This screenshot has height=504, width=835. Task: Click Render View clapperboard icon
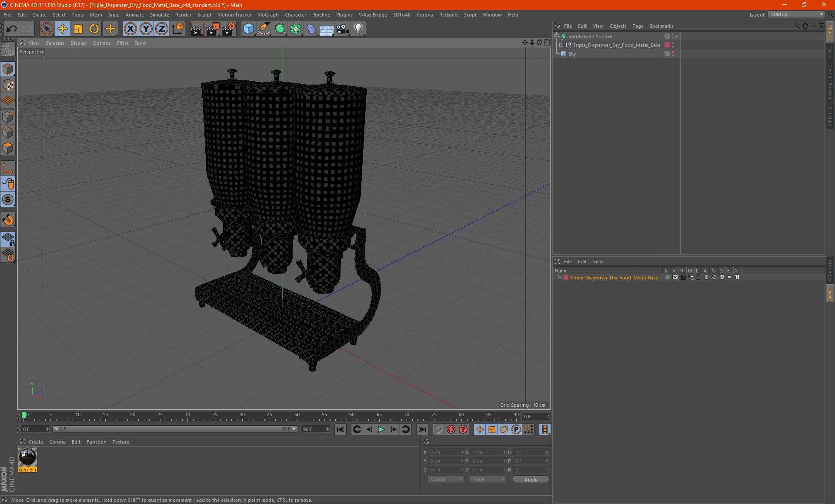tap(197, 29)
